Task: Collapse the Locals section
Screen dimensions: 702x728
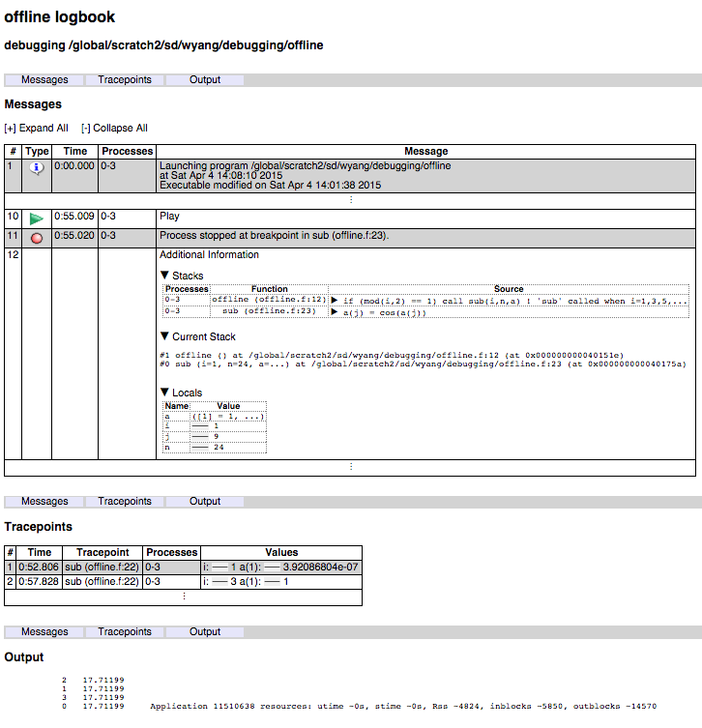Action: [164, 393]
